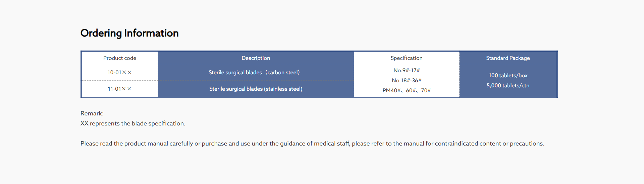The width and height of the screenshot is (644, 184).
Task: Click the 5,000 tablets/ctn package text
Action: 508,86
